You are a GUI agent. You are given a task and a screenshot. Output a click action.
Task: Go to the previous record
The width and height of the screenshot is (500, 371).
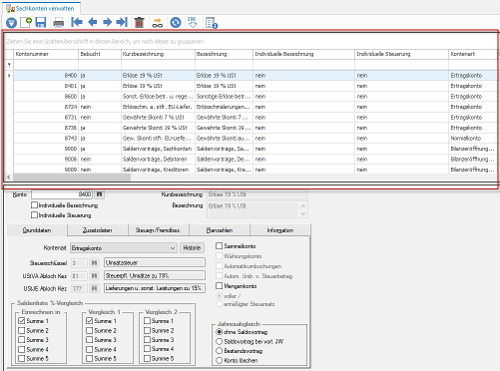(92, 22)
